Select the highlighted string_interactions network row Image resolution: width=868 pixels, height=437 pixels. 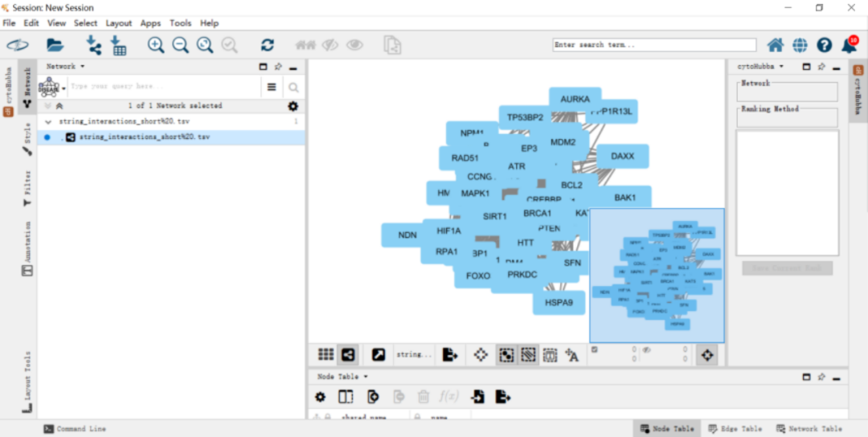click(171, 137)
